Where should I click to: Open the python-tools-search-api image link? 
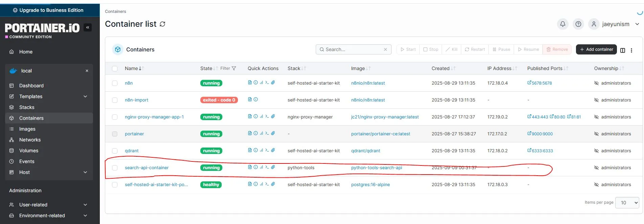pyautogui.click(x=376, y=167)
